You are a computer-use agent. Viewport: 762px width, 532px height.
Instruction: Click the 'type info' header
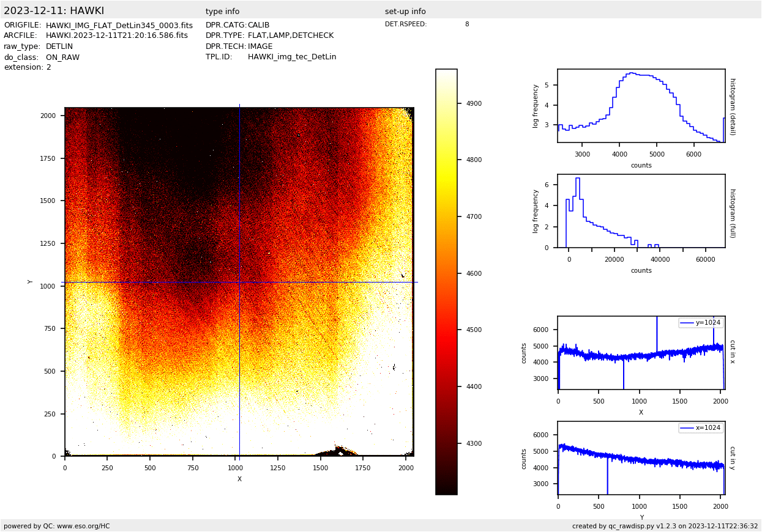tap(222, 12)
